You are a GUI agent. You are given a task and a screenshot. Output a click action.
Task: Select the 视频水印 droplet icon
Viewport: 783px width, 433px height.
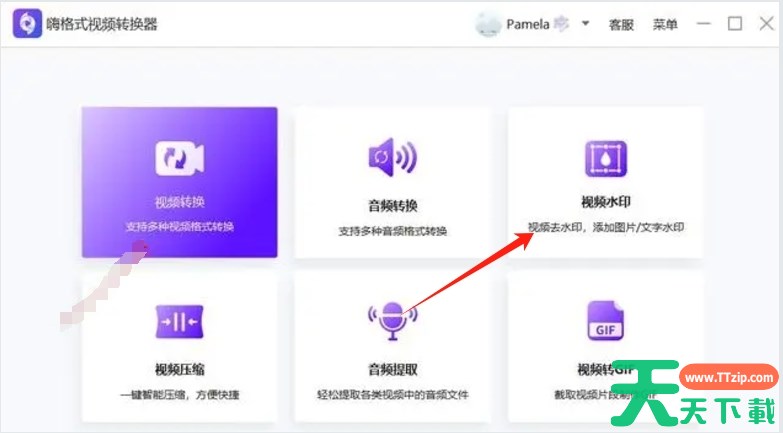[x=605, y=159]
